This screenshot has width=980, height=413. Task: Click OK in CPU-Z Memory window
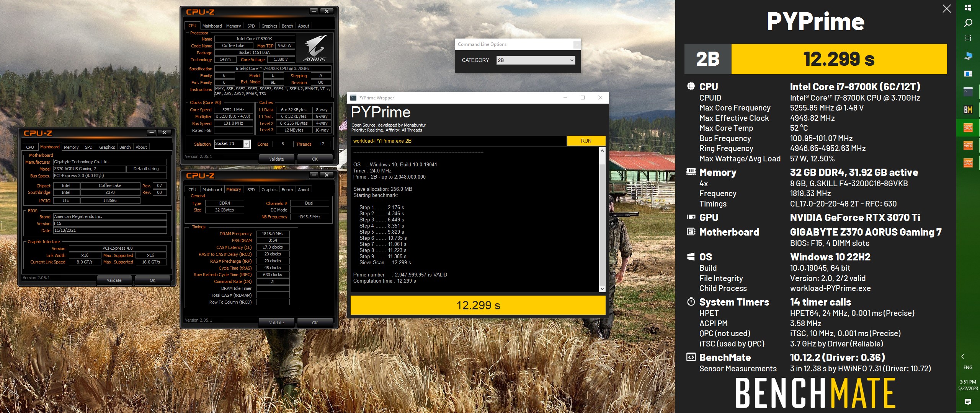[315, 323]
